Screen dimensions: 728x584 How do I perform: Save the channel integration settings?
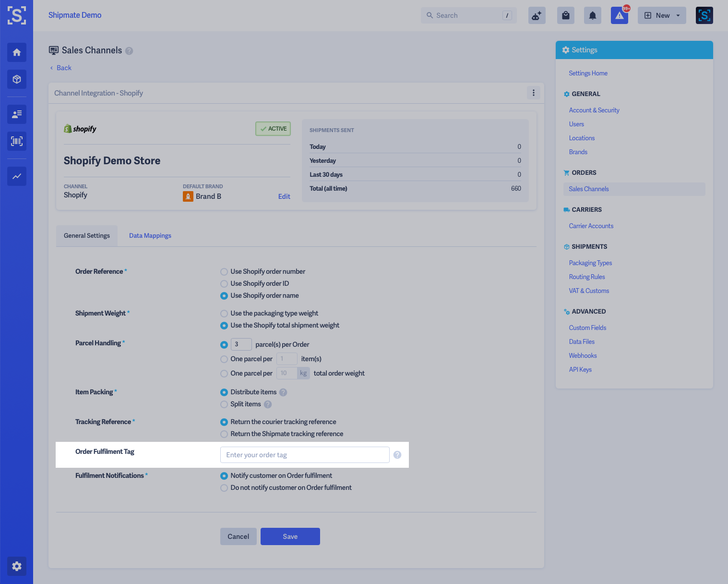(290, 536)
